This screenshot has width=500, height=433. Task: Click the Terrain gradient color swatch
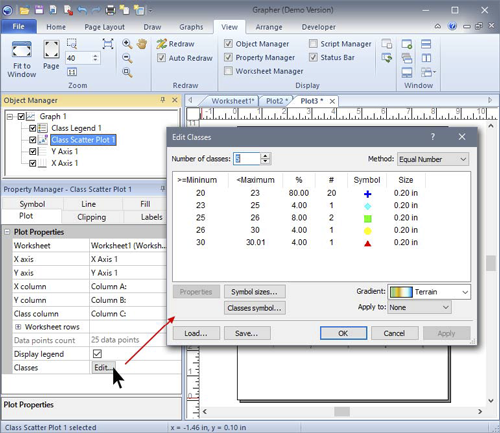(401, 292)
